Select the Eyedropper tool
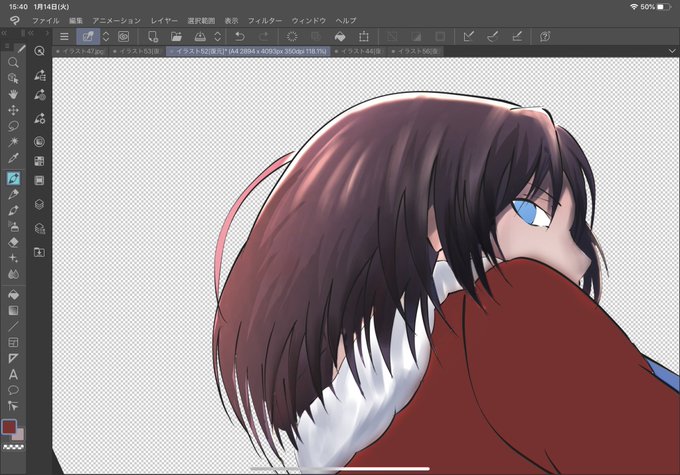This screenshot has height=475, width=680. coord(13,158)
